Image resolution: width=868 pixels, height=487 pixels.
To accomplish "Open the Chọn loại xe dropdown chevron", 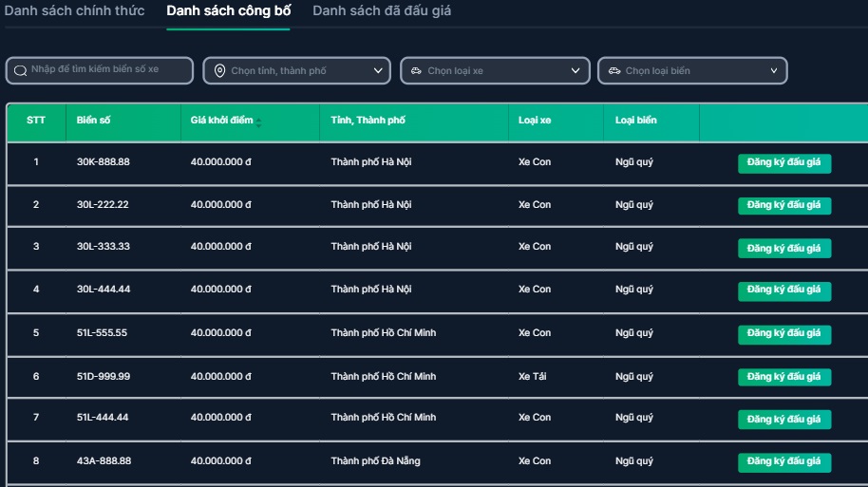I will click(x=576, y=71).
